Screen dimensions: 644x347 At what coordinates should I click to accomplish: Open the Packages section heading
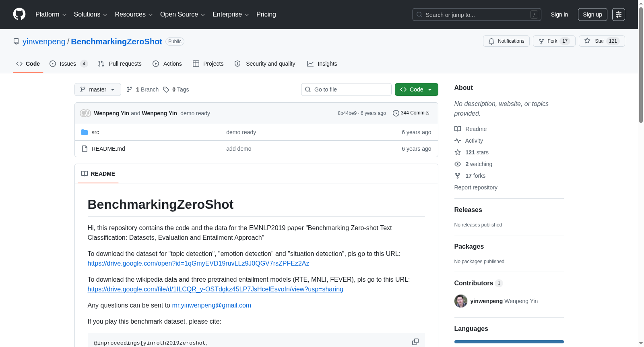point(469,247)
